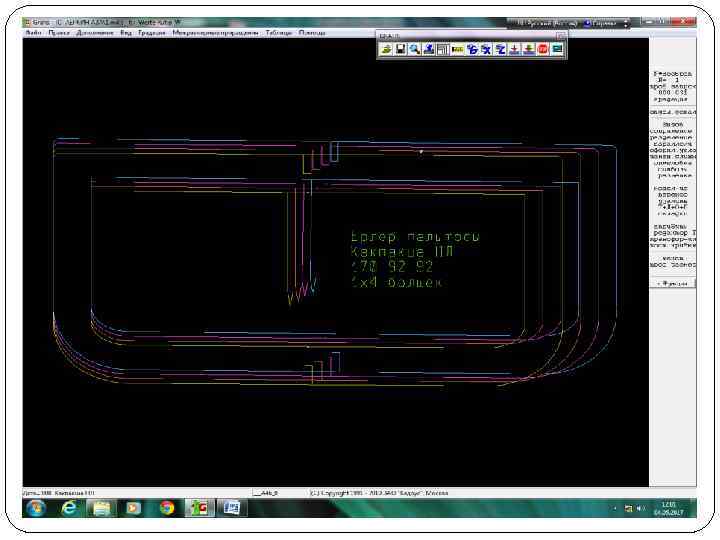Click the teal monitor icon in toolbar
This screenshot has height=540, width=720.
[557, 49]
